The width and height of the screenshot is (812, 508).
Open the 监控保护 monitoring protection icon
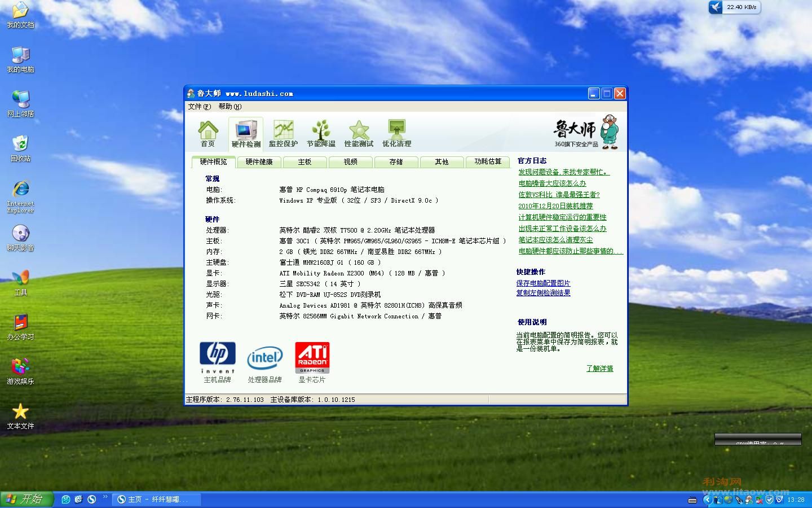pyautogui.click(x=283, y=134)
